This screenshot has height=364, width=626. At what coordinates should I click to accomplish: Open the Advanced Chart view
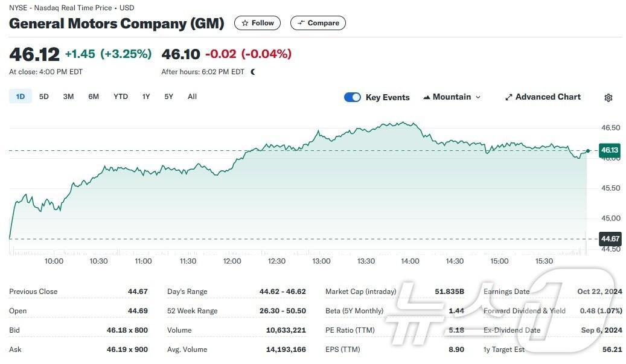tap(543, 97)
